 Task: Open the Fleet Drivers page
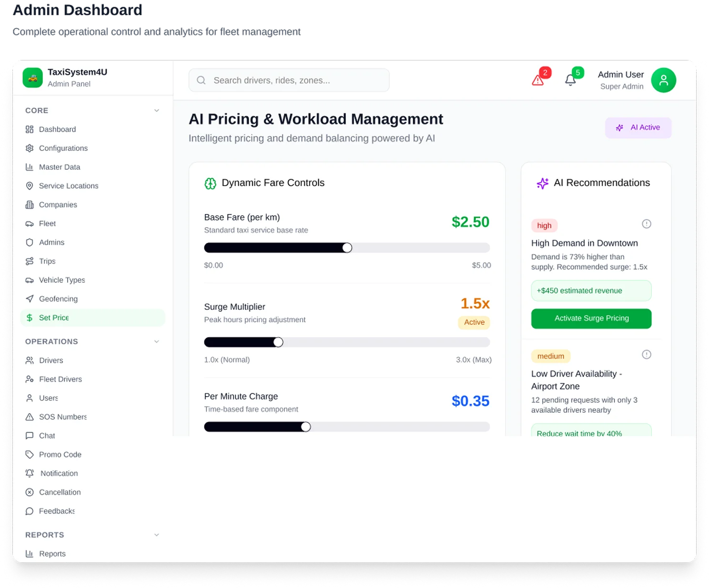(x=61, y=379)
